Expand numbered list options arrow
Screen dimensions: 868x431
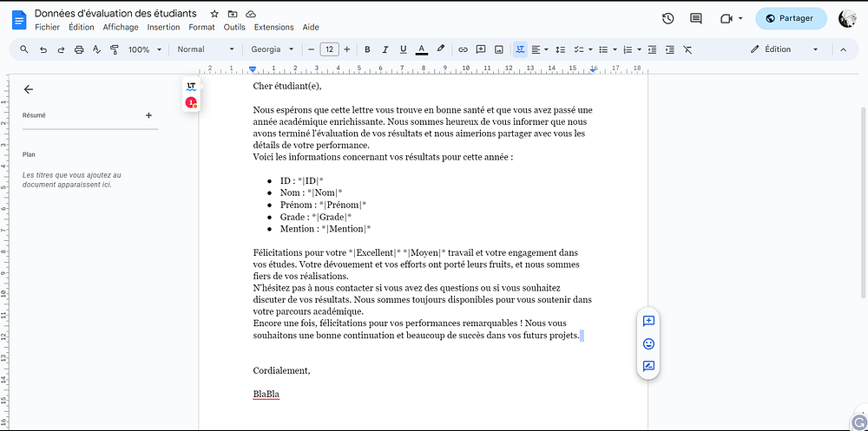640,49
